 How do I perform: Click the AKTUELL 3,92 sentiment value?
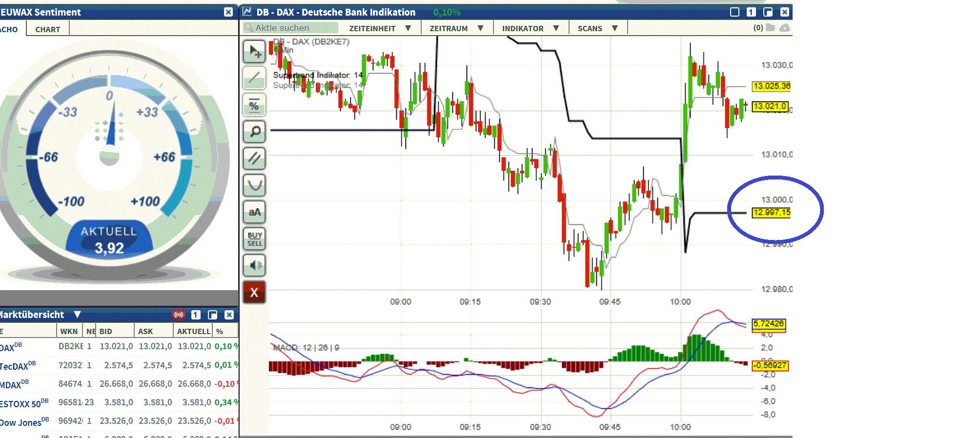(109, 240)
